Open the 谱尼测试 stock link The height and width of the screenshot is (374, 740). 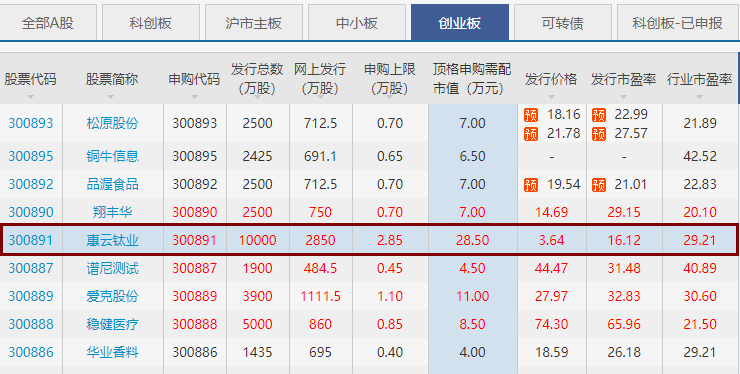coord(112,269)
